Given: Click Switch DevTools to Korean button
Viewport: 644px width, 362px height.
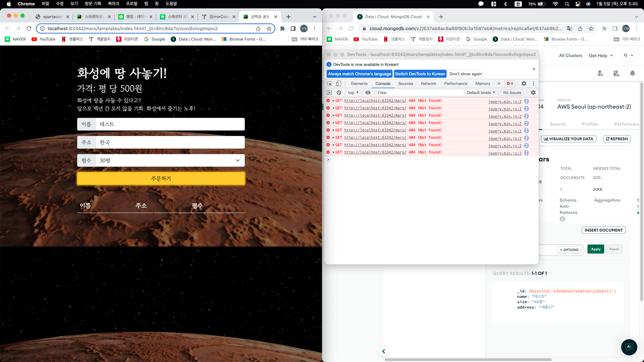Looking at the screenshot, I should click(x=420, y=74).
